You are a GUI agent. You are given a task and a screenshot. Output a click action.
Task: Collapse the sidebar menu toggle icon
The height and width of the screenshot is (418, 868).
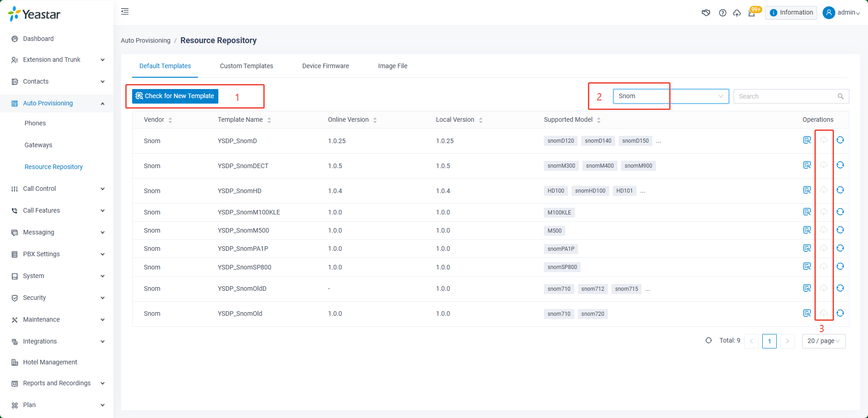[x=125, y=11]
